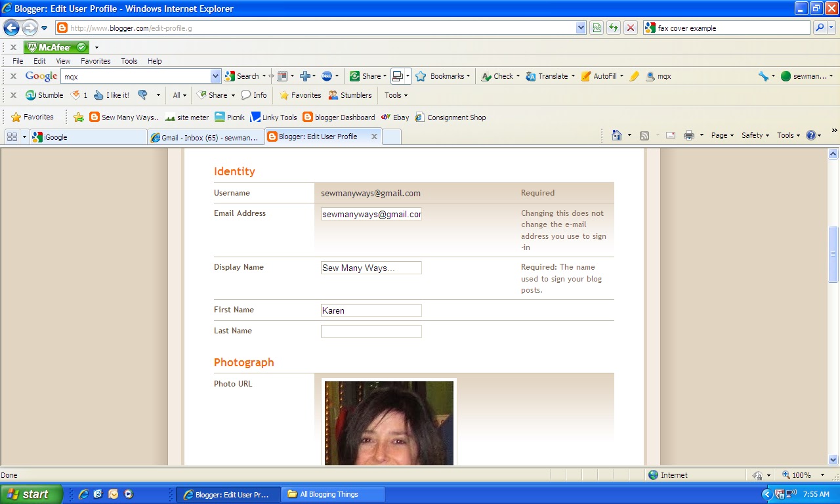Click the profile photo thumbnail
This screenshot has width=840, height=504.
click(x=389, y=423)
